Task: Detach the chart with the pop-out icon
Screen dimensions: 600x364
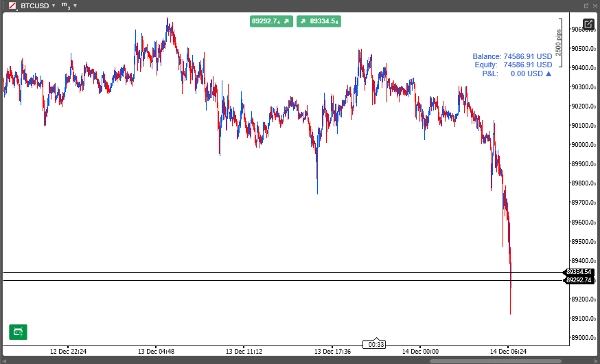Action: click(586, 5)
